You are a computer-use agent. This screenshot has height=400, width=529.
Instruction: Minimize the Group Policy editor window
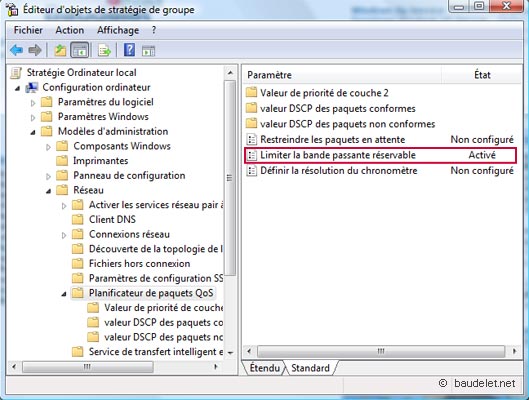458,6
